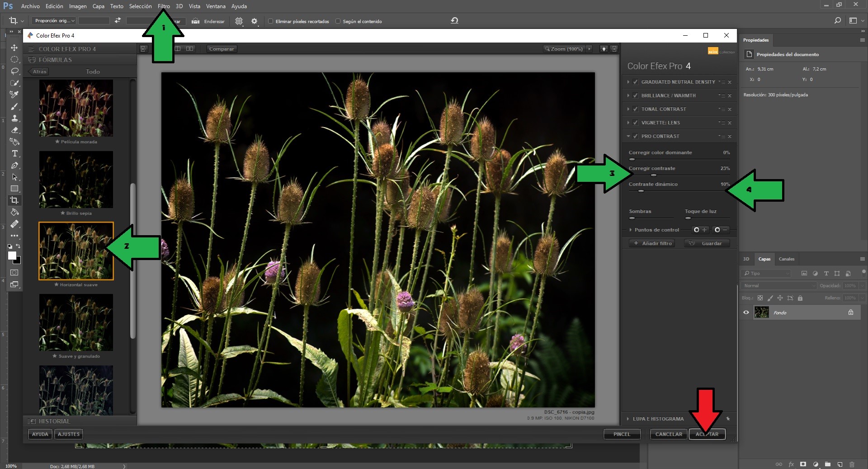Uncheck the Brilliance / Warmth filter
Image resolution: width=868 pixels, height=469 pixels.
click(636, 95)
